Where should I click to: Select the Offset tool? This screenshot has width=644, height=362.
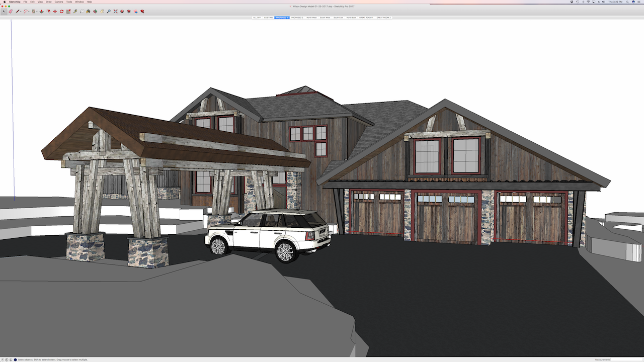pos(48,12)
